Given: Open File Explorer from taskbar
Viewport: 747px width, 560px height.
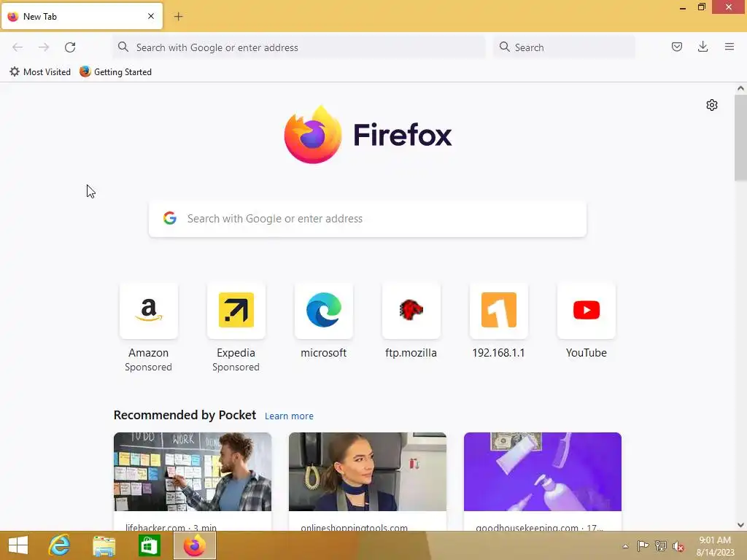Looking at the screenshot, I should point(104,545).
